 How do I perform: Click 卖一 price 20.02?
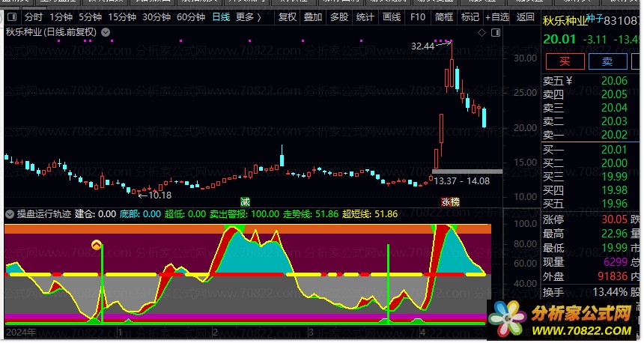[x=614, y=135]
